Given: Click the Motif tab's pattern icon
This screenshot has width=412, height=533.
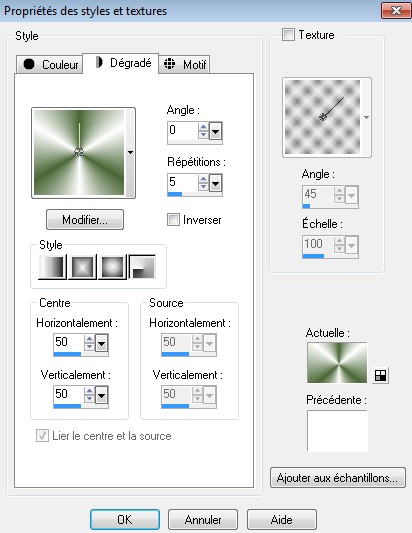Looking at the screenshot, I should pyautogui.click(x=169, y=64).
